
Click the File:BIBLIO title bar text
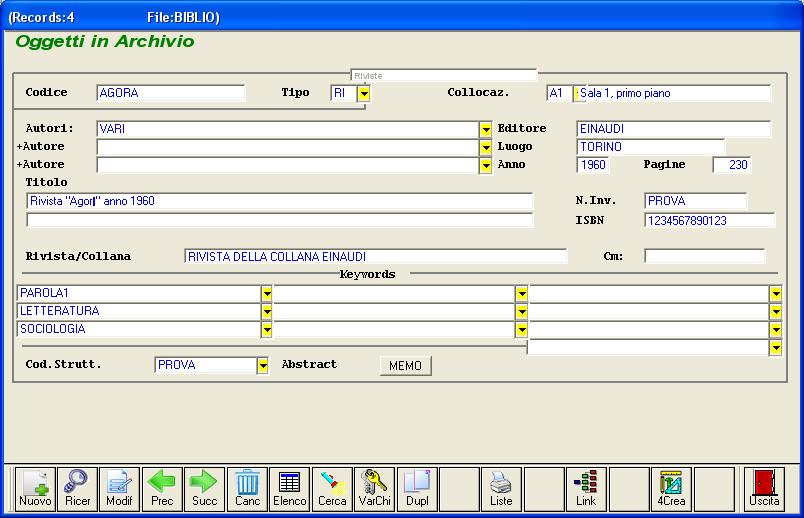click(x=183, y=17)
